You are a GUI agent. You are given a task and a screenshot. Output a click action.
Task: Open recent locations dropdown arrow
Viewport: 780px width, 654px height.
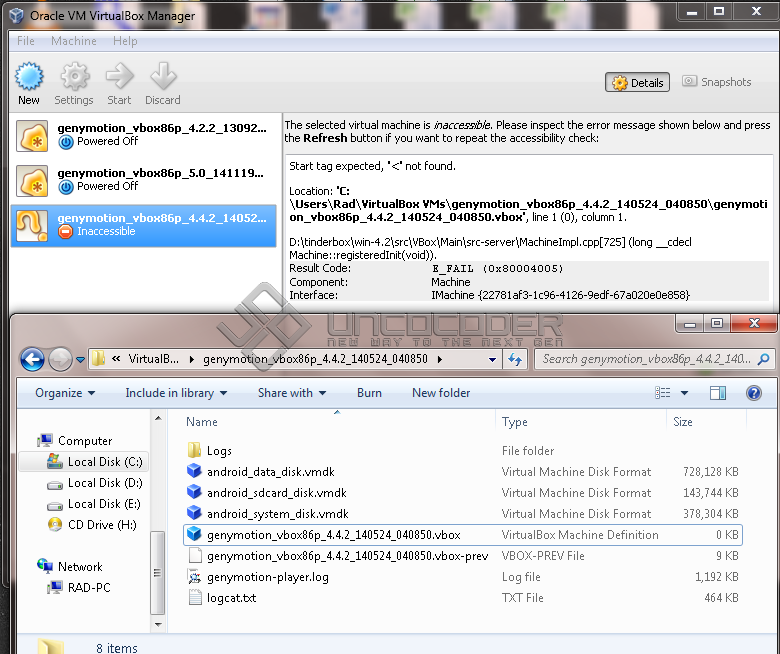click(80, 360)
